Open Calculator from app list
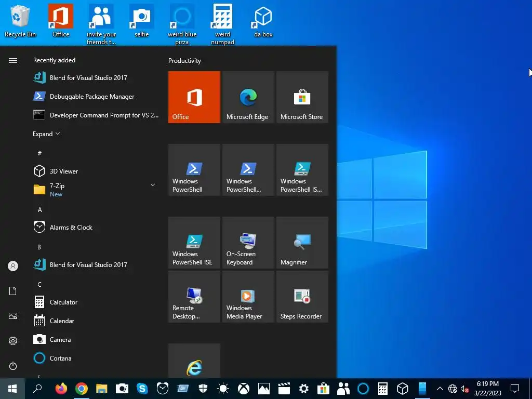Screen dimensions: 532x399 click(x=96, y=302)
